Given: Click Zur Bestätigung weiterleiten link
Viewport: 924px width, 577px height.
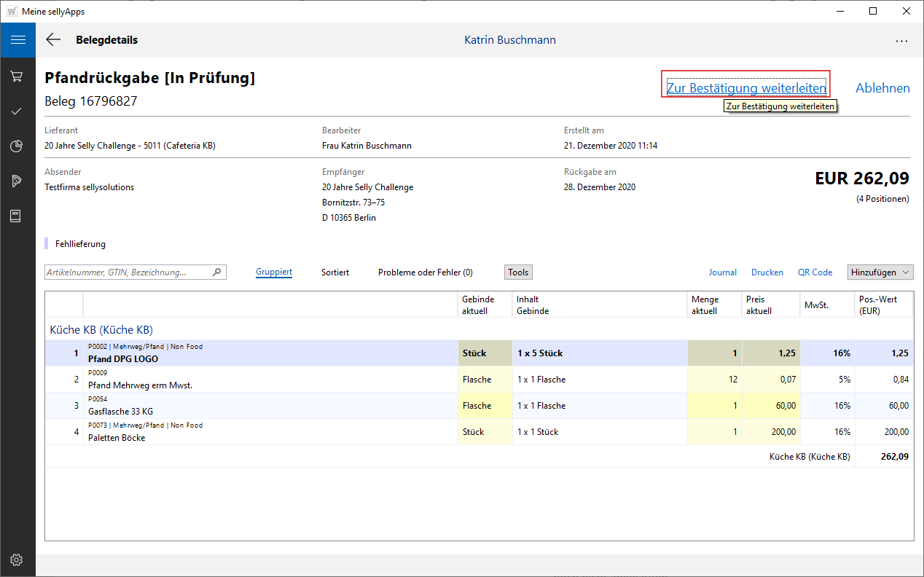Looking at the screenshot, I should pos(745,88).
